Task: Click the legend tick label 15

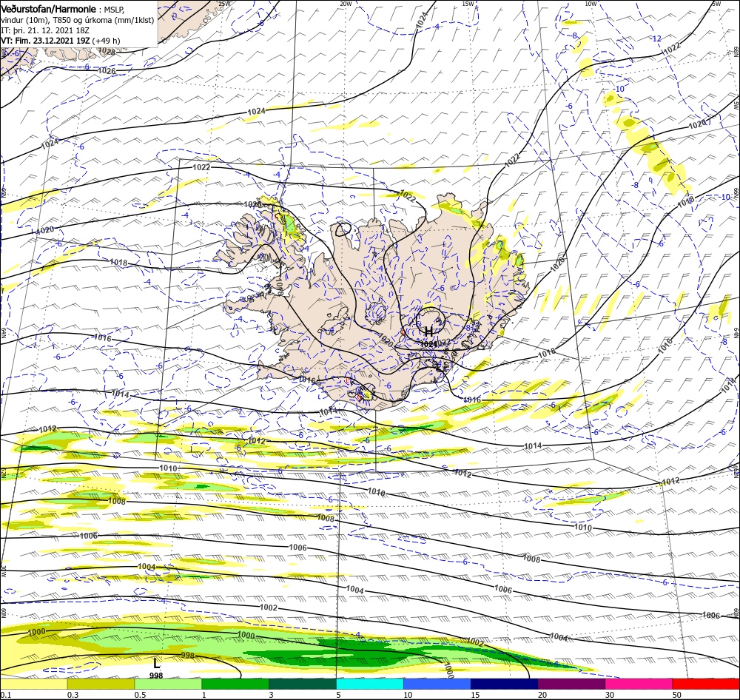Action: 475,694
